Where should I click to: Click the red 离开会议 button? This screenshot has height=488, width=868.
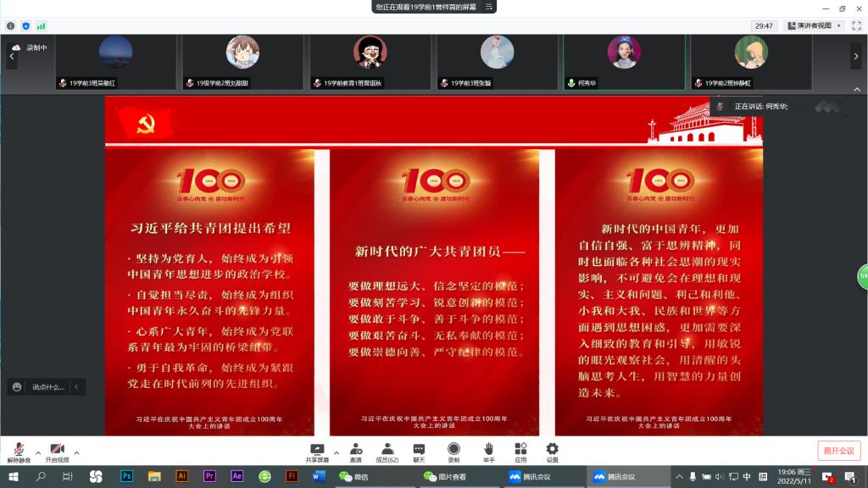(838, 451)
